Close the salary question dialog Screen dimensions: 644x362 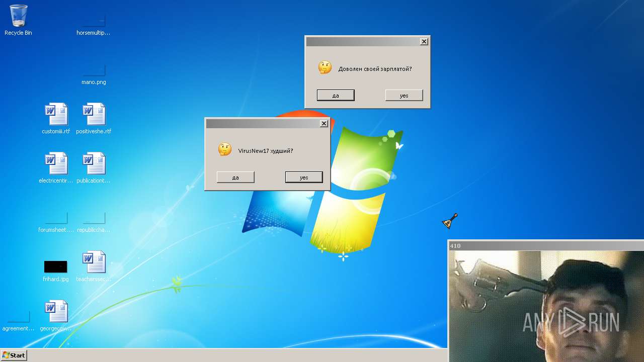[x=424, y=41]
